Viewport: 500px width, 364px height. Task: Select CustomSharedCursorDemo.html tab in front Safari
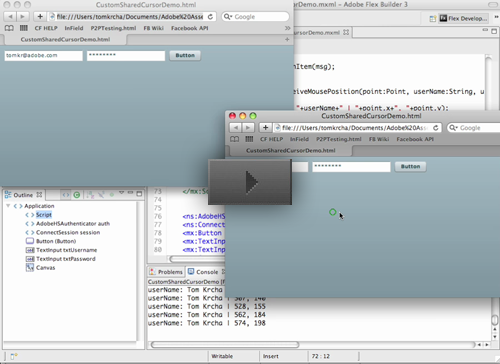pyautogui.click(x=291, y=150)
